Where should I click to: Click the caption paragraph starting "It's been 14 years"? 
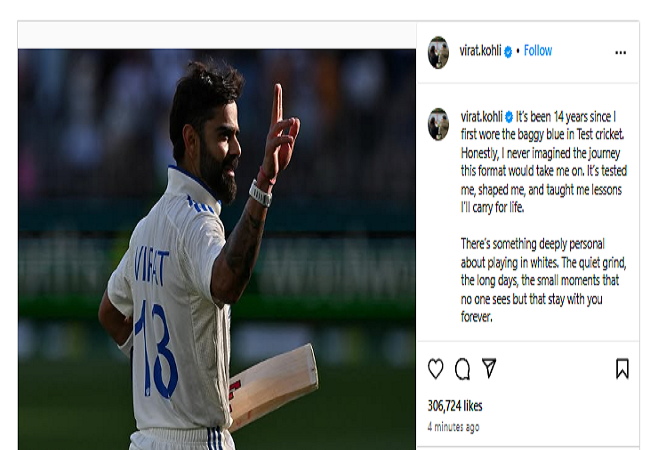pos(543,162)
